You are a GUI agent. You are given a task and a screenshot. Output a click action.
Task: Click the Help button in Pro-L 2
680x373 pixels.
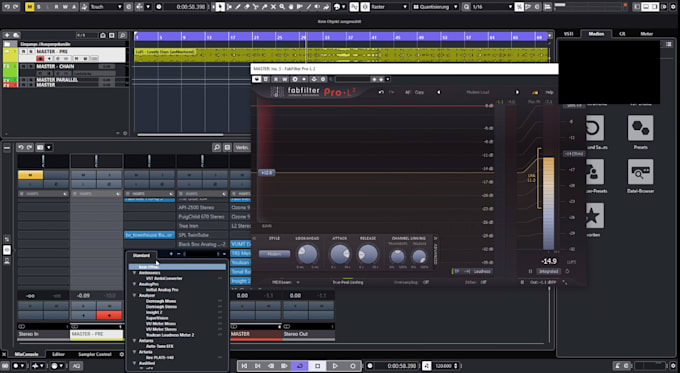[549, 92]
